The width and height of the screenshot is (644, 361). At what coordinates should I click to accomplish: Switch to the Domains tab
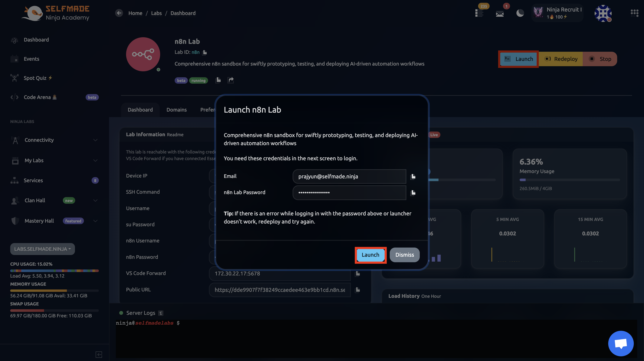pos(177,110)
